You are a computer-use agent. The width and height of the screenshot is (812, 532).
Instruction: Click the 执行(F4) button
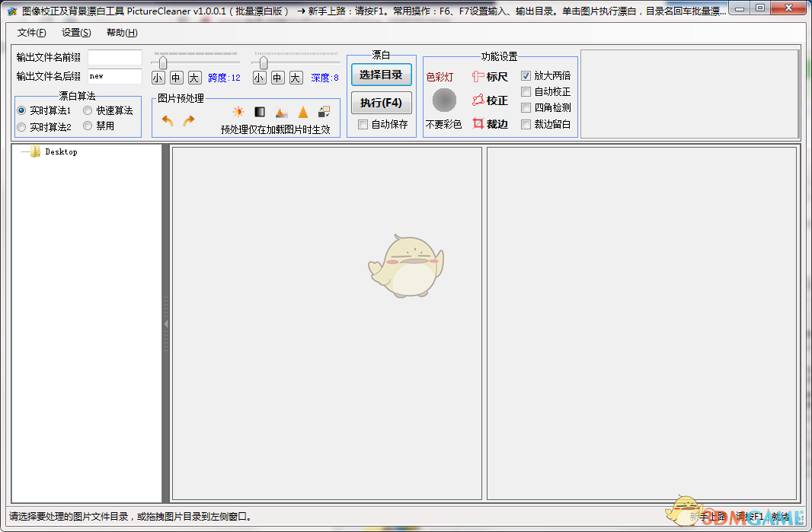tap(381, 103)
